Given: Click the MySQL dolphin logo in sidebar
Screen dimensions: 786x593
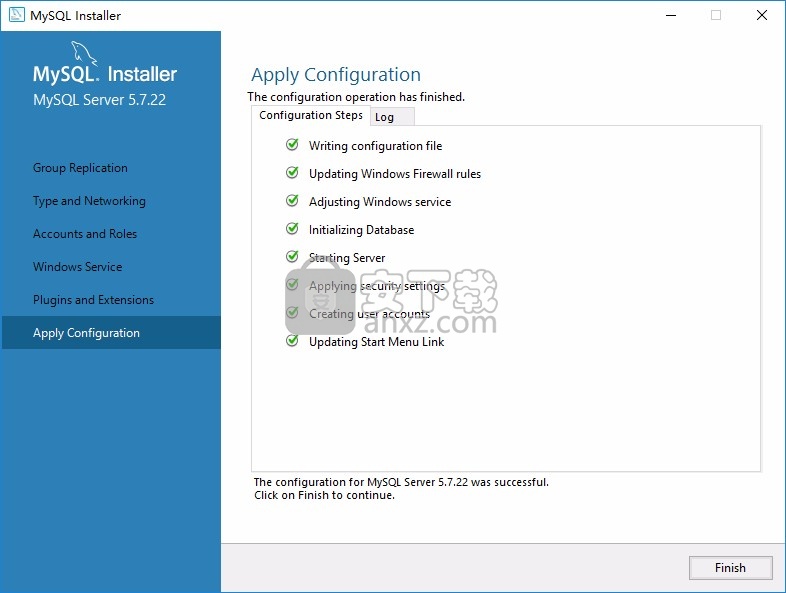Looking at the screenshot, I should 84,53.
